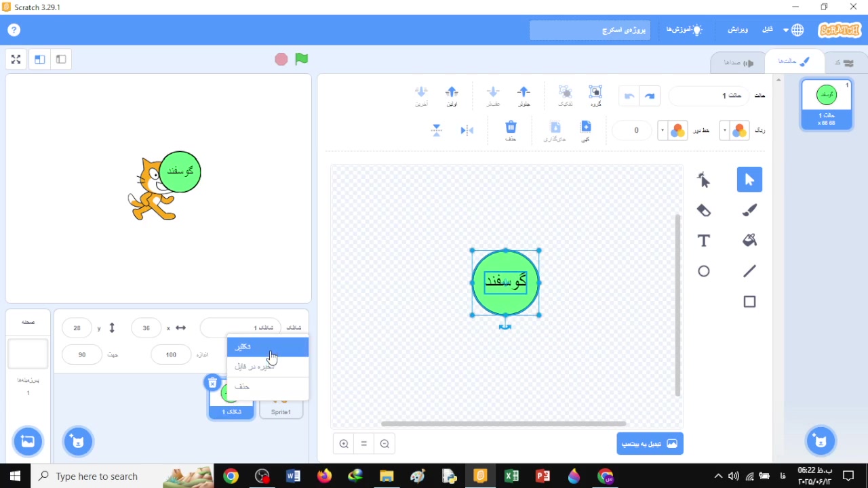Flip the selection horizontally
The width and height of the screenshot is (868, 488).
tap(467, 130)
